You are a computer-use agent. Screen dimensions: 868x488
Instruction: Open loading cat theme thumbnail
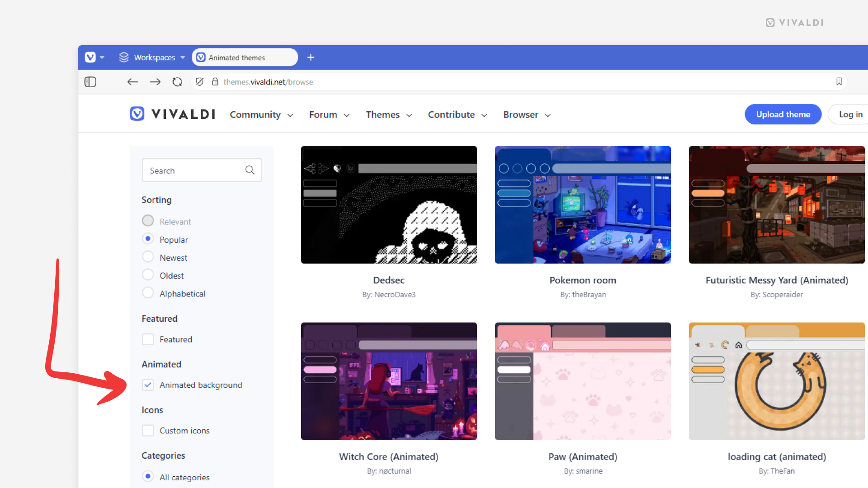(x=777, y=381)
